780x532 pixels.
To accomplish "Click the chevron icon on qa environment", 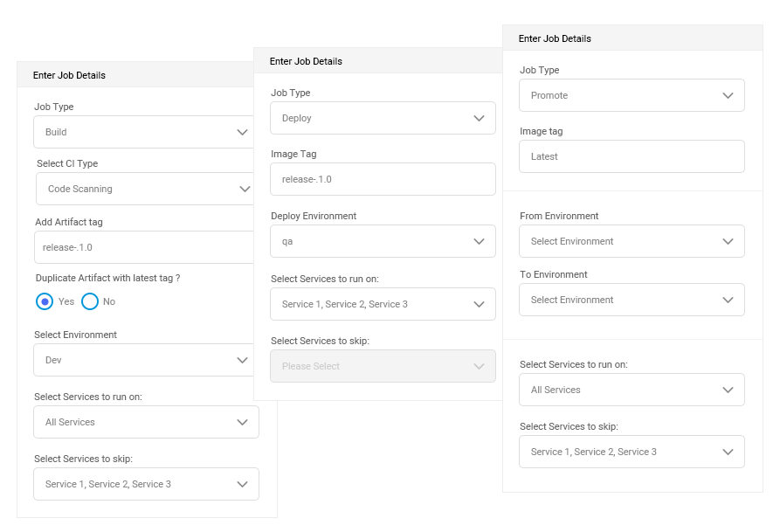I will coord(479,241).
